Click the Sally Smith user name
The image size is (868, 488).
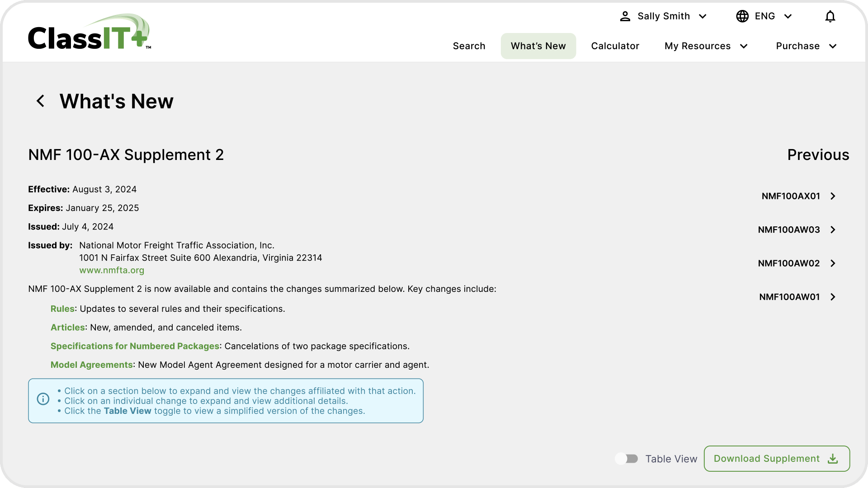664,16
